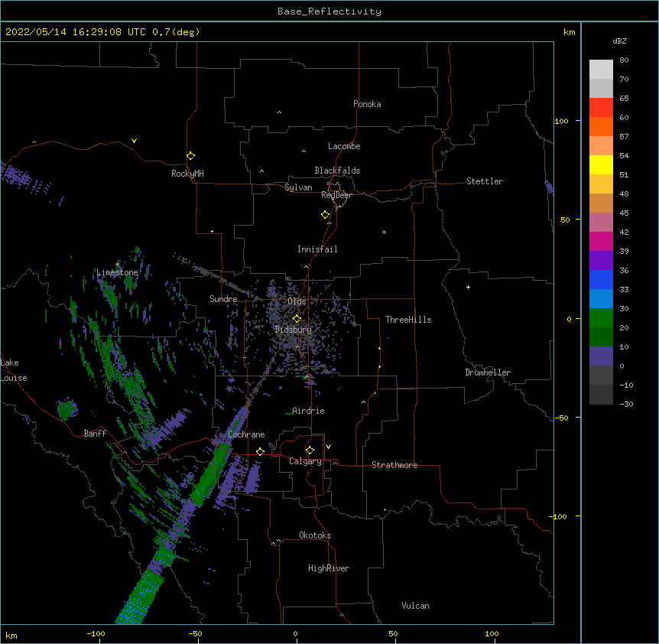Select the green 20-30 dBZ legend swatch

click(601, 318)
